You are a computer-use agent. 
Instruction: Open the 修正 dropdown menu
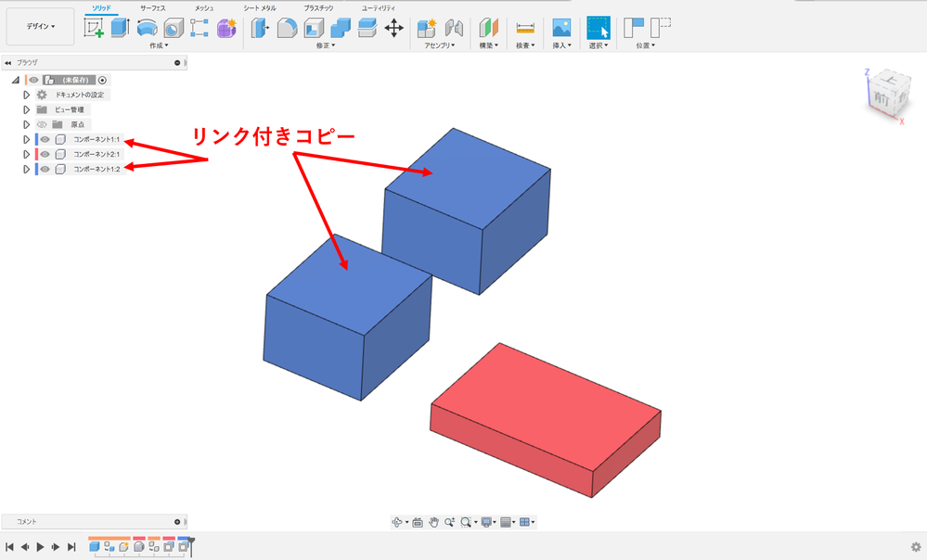point(325,45)
